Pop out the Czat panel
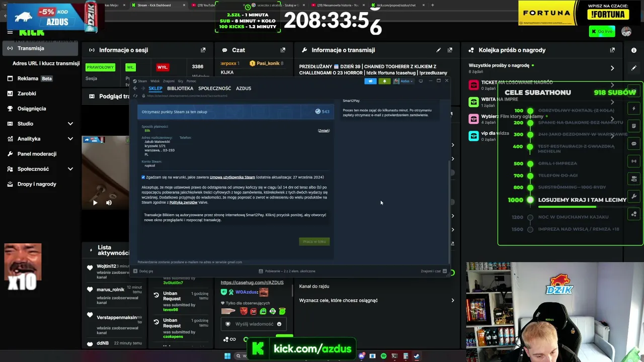The image size is (644, 362). coord(283,50)
